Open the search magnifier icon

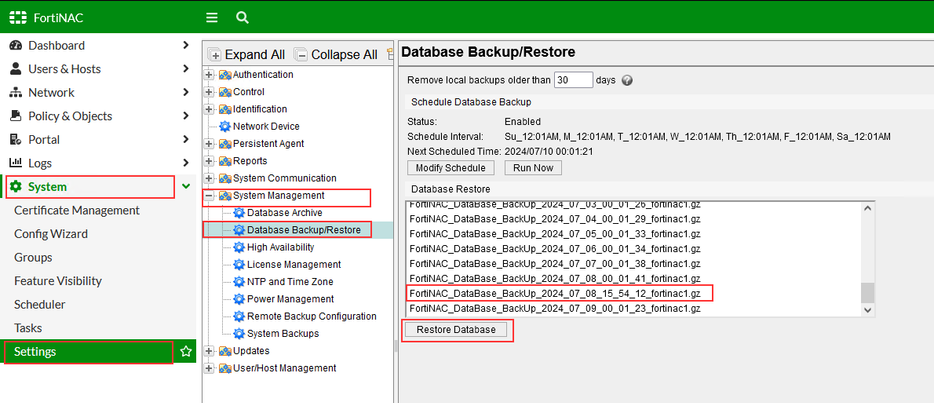point(242,17)
